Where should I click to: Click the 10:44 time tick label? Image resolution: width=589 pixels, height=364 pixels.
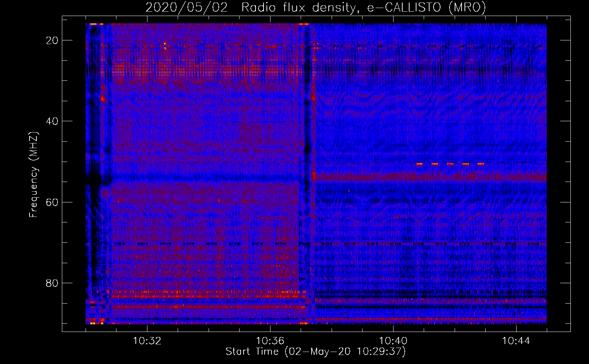516,341
